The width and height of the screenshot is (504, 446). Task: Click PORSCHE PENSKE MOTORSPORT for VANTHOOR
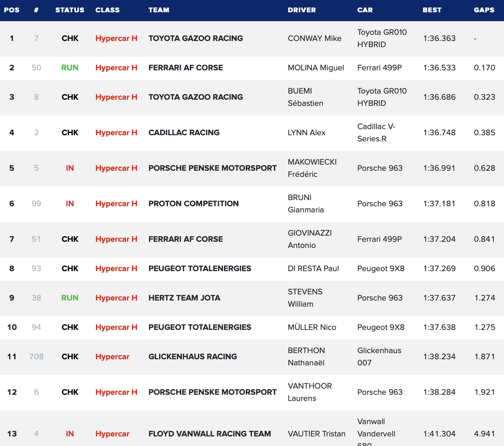(x=212, y=392)
